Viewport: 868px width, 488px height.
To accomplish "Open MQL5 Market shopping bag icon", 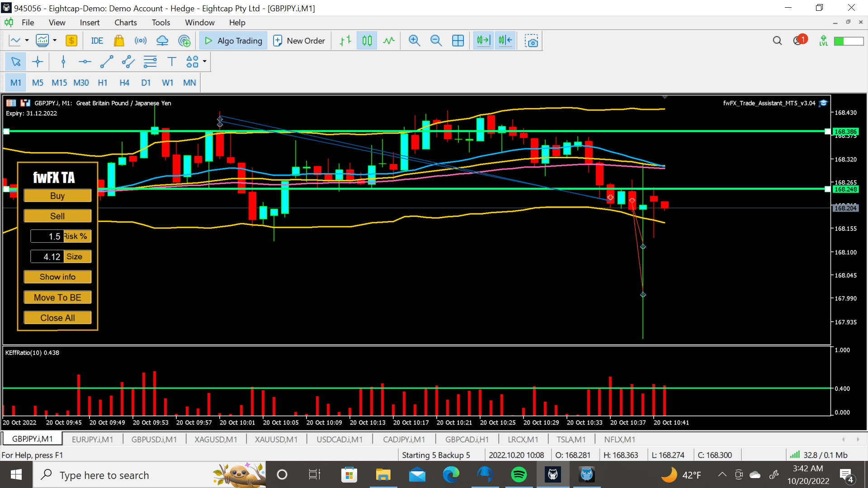I will tap(119, 41).
